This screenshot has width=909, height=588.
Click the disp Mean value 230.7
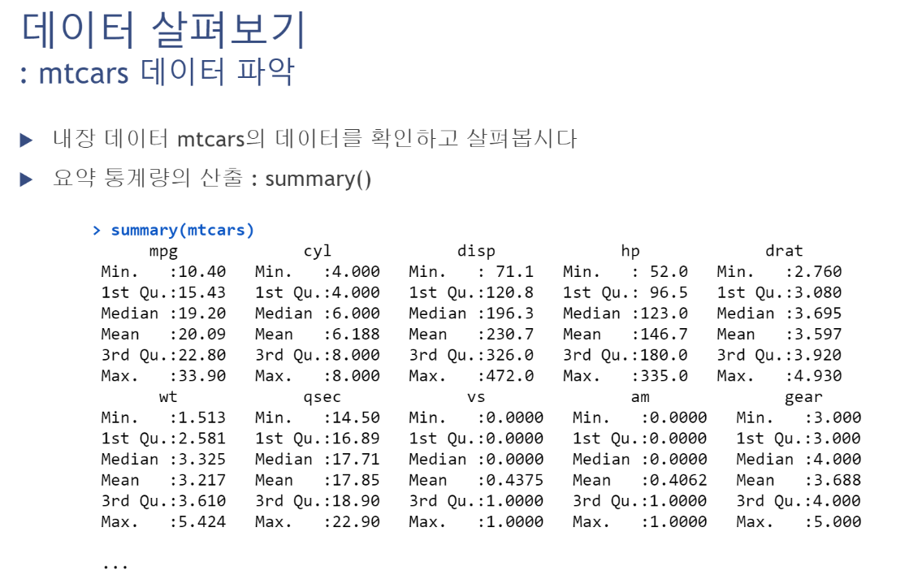click(509, 335)
